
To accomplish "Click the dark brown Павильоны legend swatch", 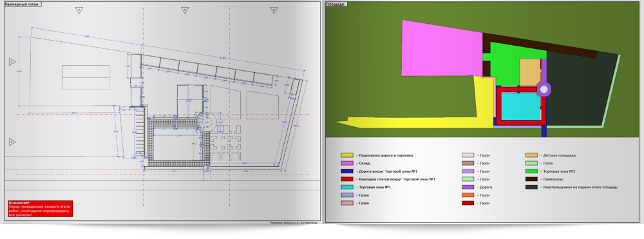I will 532,180.
